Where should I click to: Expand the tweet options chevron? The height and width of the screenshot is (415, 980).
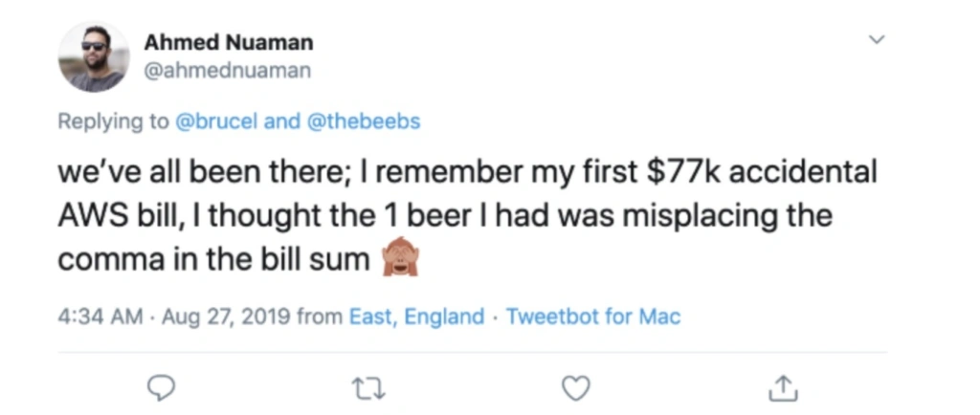coord(875,40)
